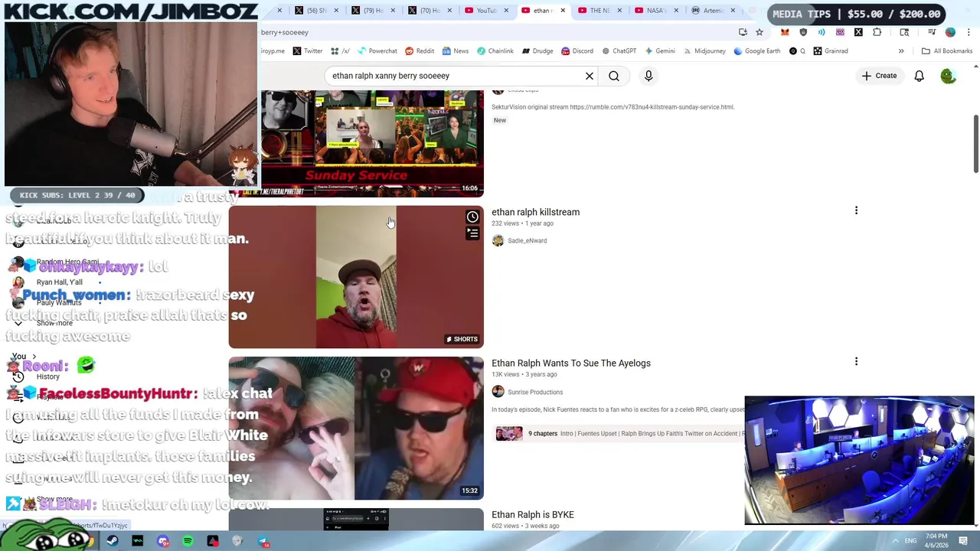980x551 pixels.
Task: Click Add to queue icon on killstream short thumbnail
Action: [472, 233]
